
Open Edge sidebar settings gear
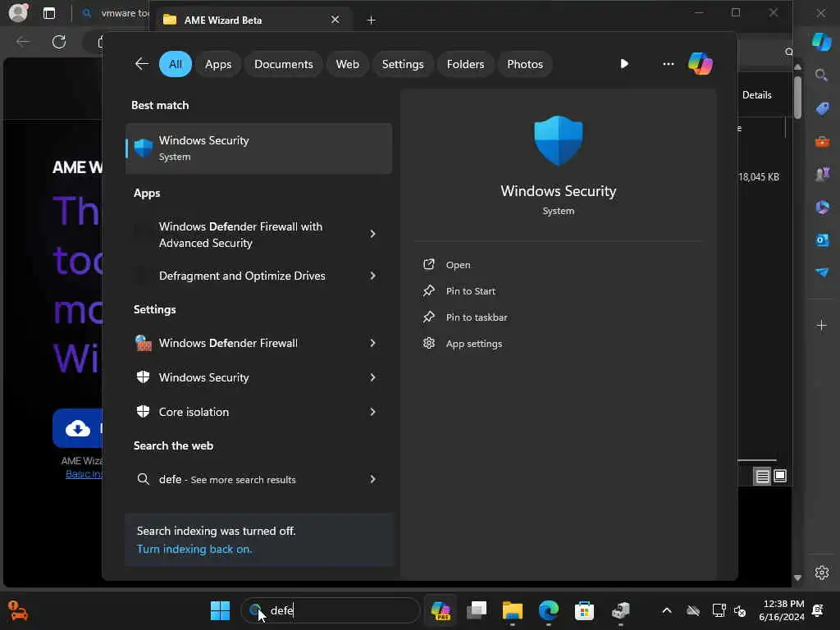pos(822,573)
